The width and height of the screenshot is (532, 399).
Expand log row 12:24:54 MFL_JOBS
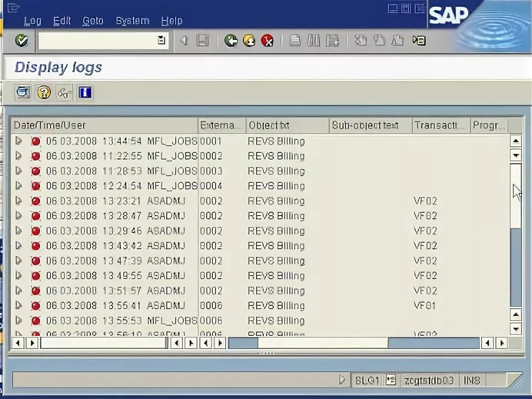[x=19, y=186]
